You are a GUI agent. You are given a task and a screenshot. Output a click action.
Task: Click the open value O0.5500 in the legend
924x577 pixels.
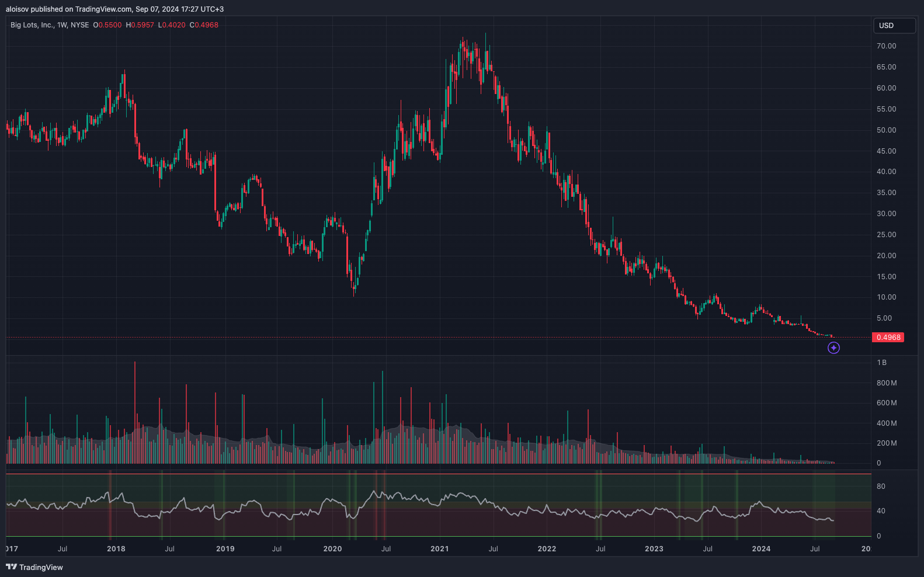[107, 25]
